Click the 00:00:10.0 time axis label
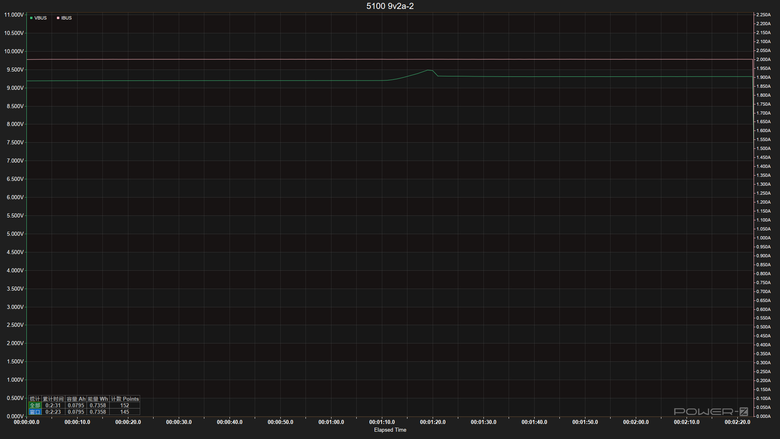This screenshot has width=780, height=439. point(77,422)
